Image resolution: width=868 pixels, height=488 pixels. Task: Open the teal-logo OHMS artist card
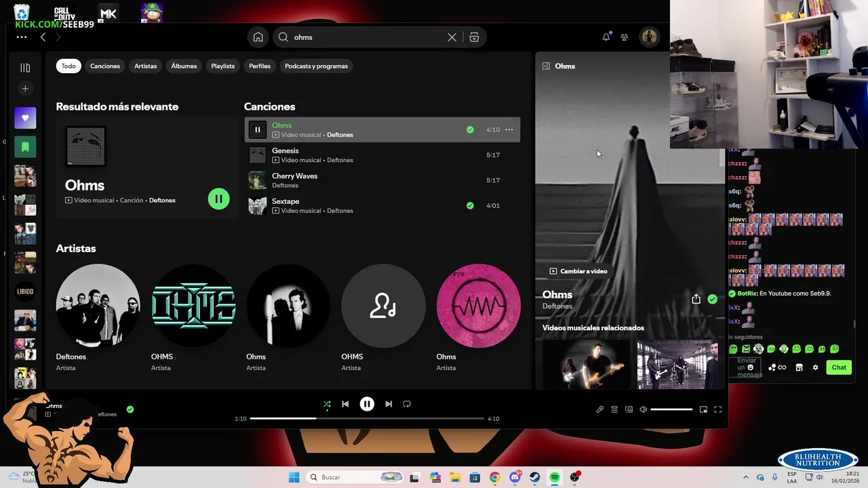[193, 318]
